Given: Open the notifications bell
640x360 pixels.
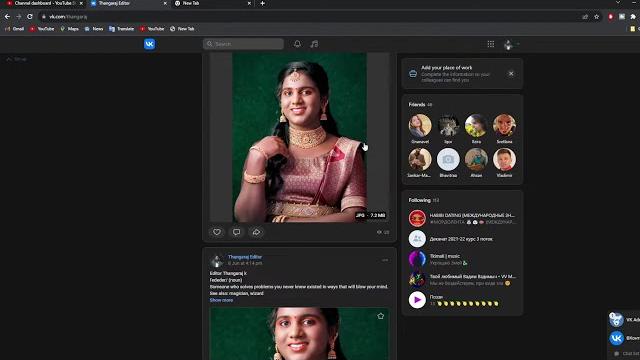Looking at the screenshot, I should tap(298, 44).
